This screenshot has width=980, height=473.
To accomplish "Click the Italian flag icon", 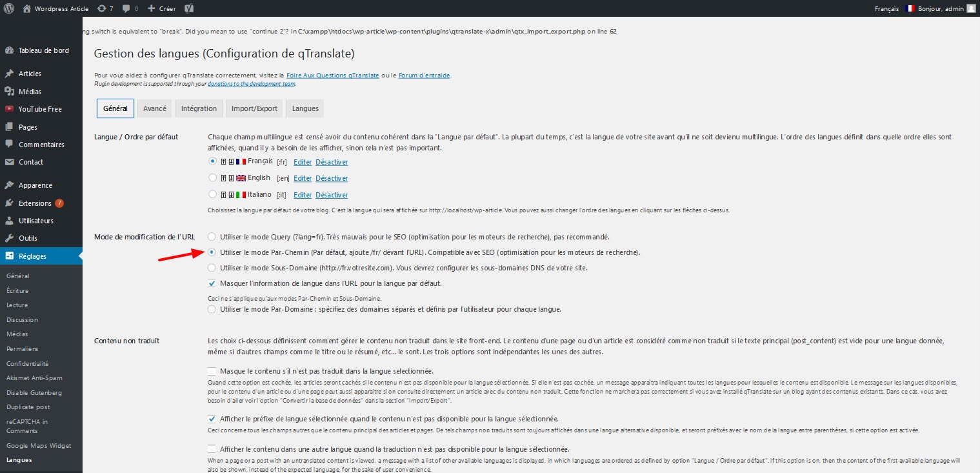I will pyautogui.click(x=241, y=195).
